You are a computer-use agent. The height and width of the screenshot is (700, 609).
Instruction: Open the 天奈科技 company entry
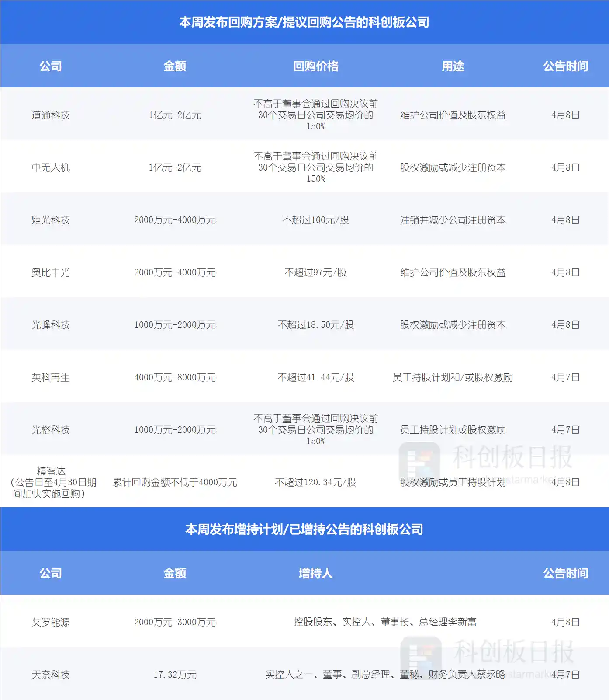[x=51, y=675]
